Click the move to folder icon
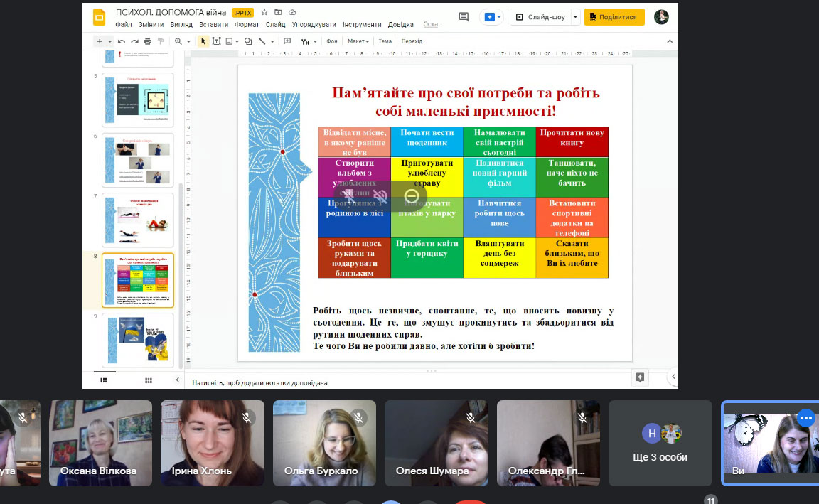819x504 pixels. point(278,12)
